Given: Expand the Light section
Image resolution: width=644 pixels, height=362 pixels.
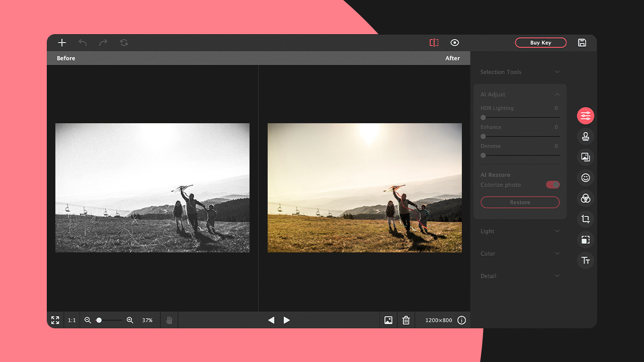Looking at the screenshot, I should pyautogui.click(x=520, y=231).
